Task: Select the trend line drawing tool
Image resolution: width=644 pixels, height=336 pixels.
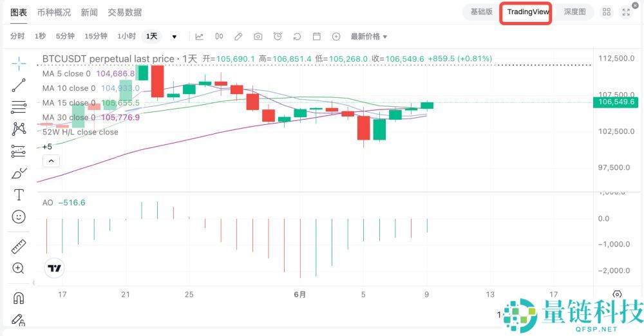Action: tap(19, 84)
